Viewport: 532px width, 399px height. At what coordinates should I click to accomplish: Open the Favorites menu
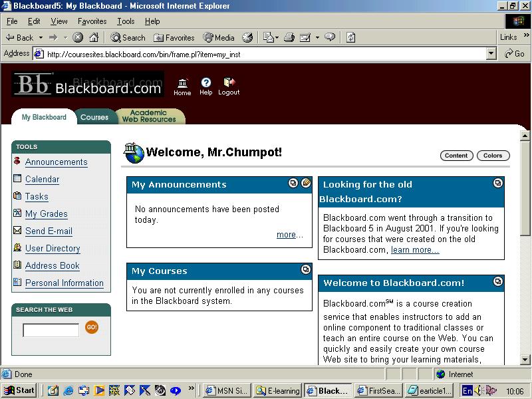[x=92, y=21]
